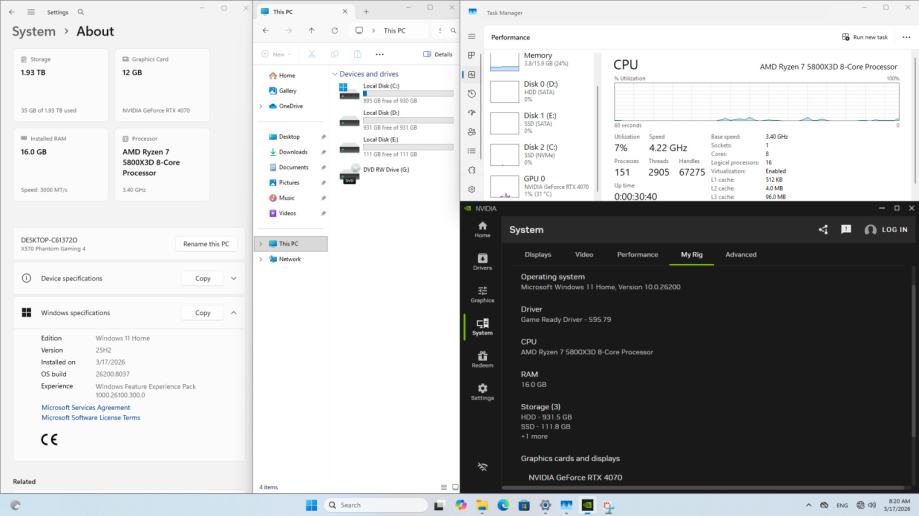The height and width of the screenshot is (516, 919).
Task: Copy Windows specifications
Action: (203, 313)
